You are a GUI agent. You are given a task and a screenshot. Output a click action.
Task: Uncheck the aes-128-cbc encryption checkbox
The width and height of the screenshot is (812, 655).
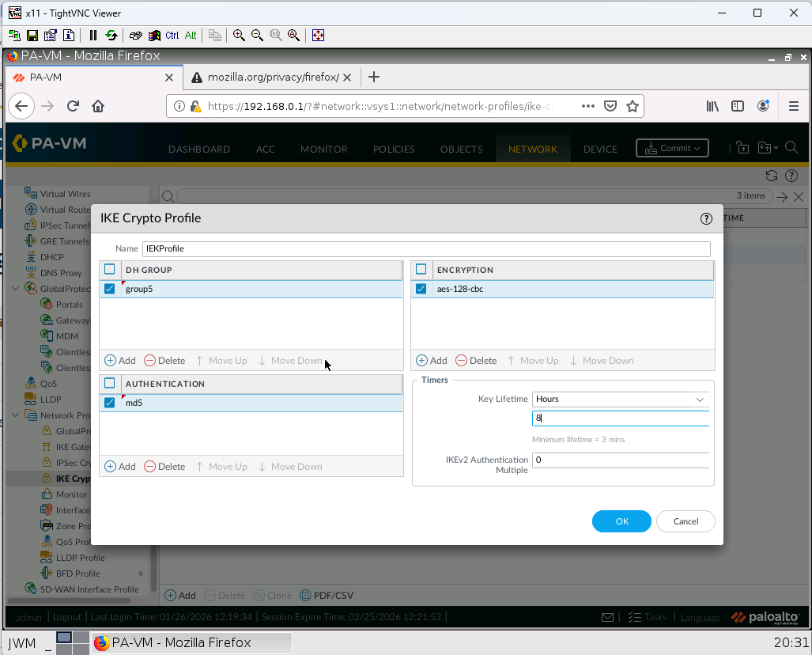(421, 289)
